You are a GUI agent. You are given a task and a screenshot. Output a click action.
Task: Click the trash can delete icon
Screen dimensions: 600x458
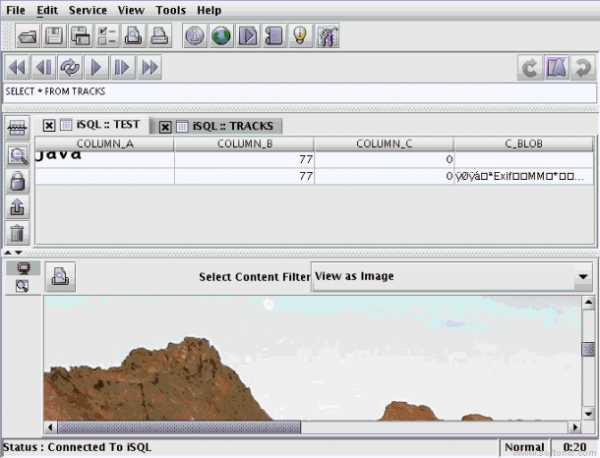coord(18,233)
